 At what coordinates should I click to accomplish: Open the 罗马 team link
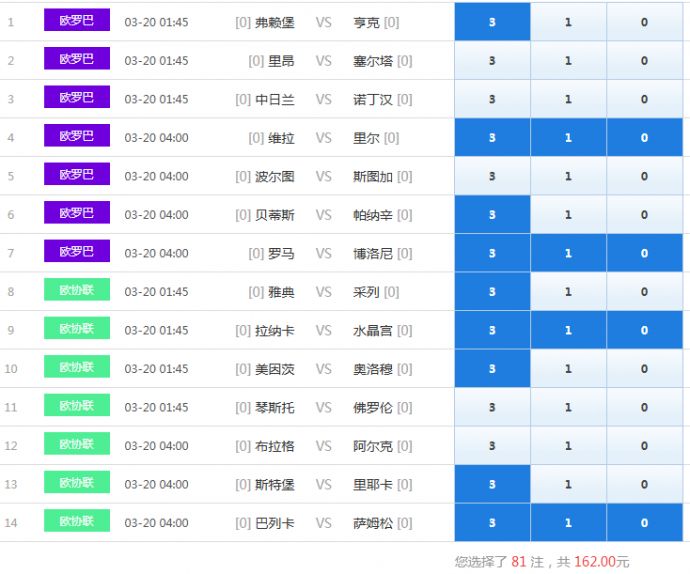click(x=281, y=254)
